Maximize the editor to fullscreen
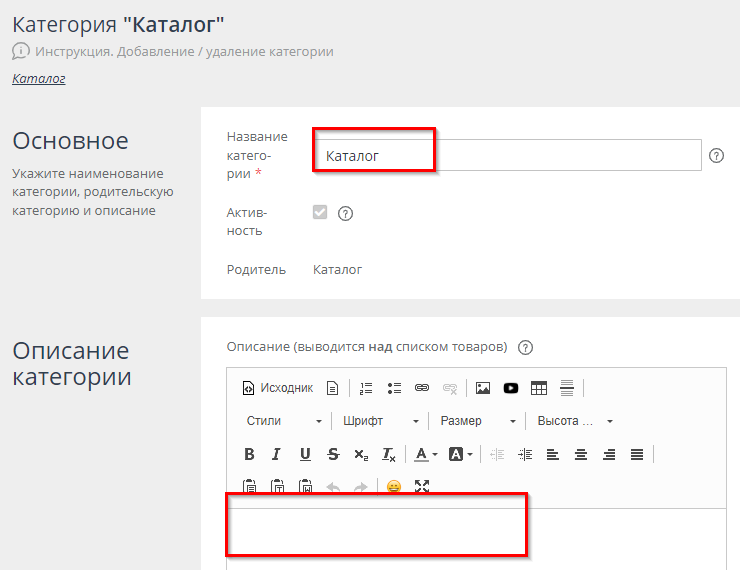 (x=422, y=487)
